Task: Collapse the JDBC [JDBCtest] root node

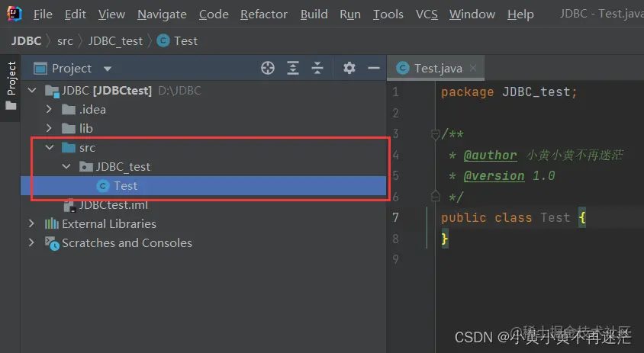Action: pyautogui.click(x=32, y=90)
